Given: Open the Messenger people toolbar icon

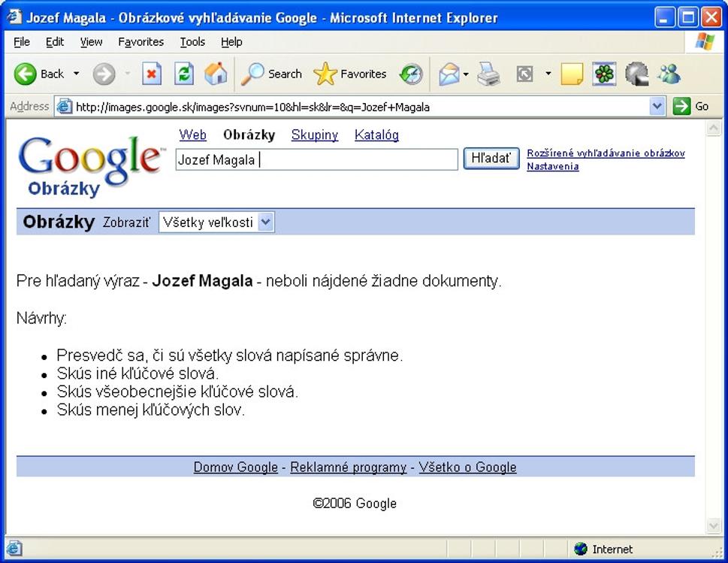Looking at the screenshot, I should 669,74.
